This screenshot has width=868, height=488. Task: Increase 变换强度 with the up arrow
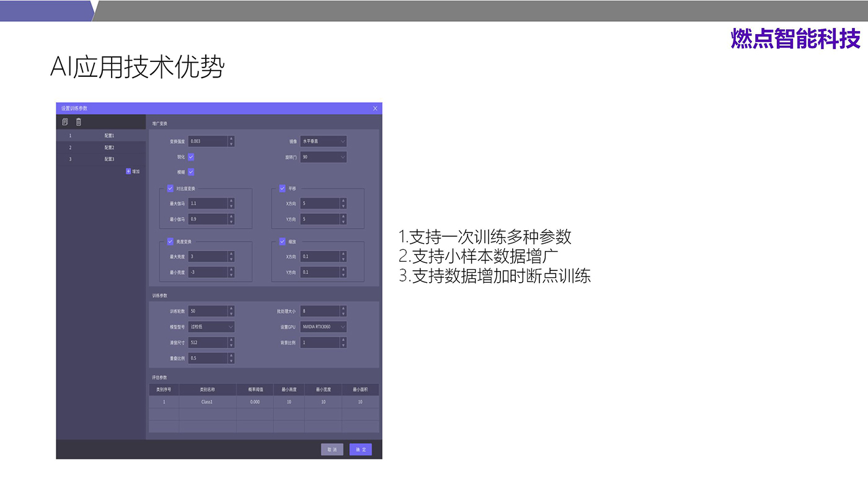coord(231,138)
